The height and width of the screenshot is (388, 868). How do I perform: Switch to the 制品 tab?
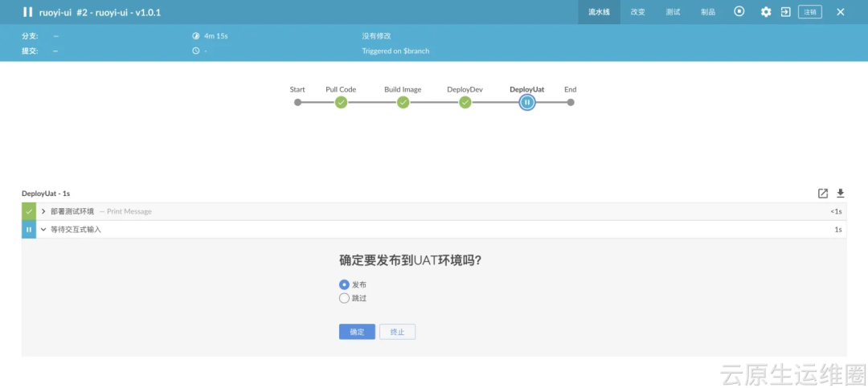708,12
